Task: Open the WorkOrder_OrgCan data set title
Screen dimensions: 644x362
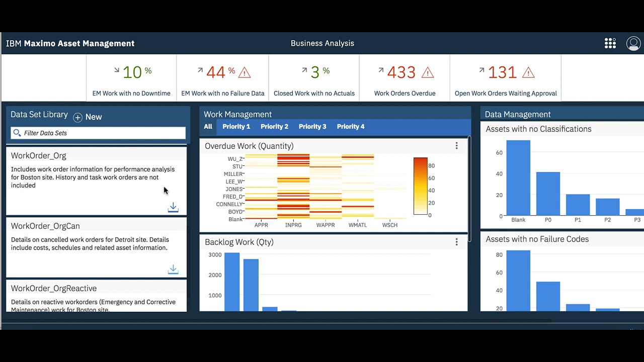Action: (45, 226)
